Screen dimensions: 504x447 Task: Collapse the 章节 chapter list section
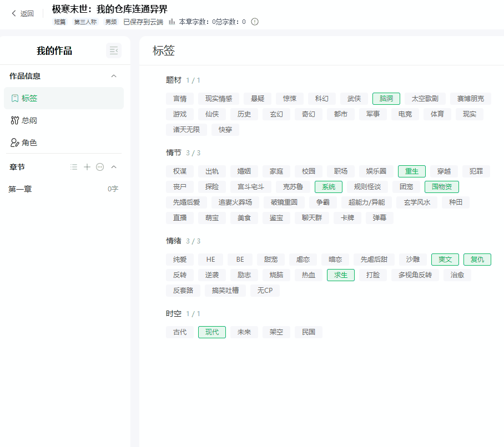point(114,167)
